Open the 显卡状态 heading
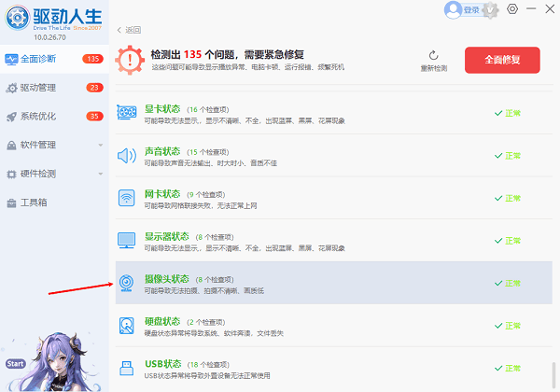The height and width of the screenshot is (392, 560). tap(162, 109)
